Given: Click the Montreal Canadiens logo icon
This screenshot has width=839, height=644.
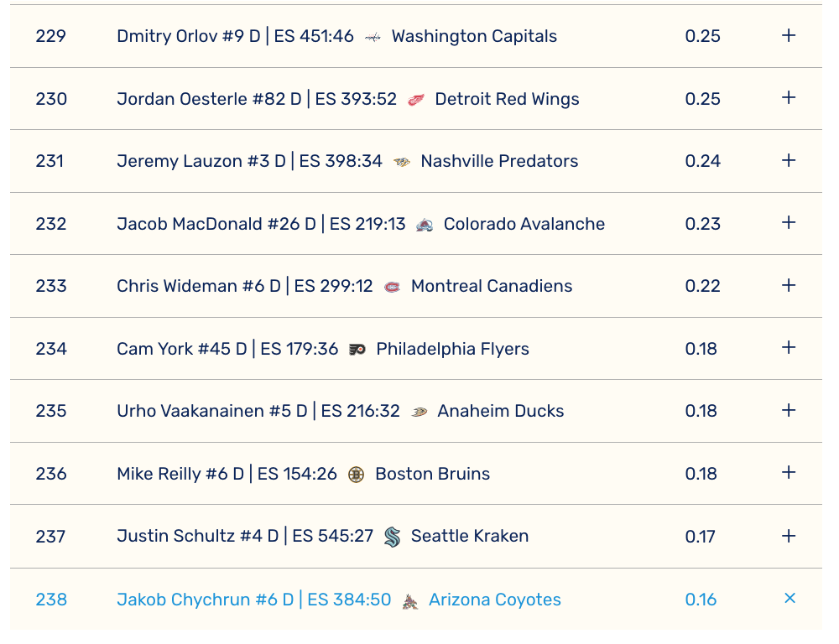Looking at the screenshot, I should (392, 287).
